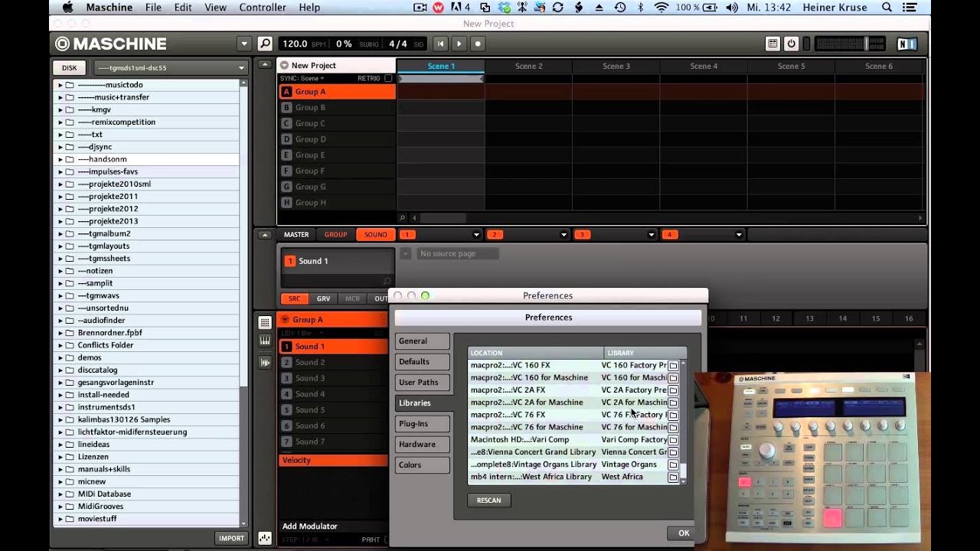The width and height of the screenshot is (980, 551).
Task: Open Spotlight search in menu bar
Action: click(x=887, y=8)
